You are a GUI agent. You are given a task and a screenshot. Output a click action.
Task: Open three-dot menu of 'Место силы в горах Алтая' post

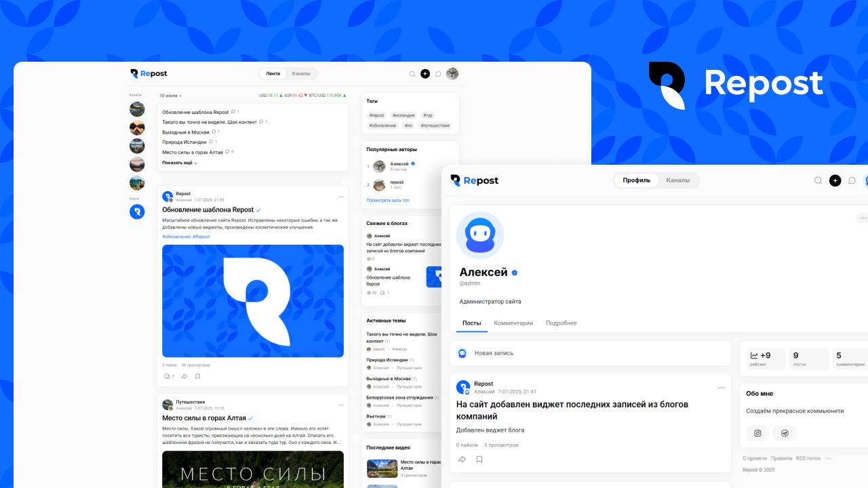click(x=341, y=405)
